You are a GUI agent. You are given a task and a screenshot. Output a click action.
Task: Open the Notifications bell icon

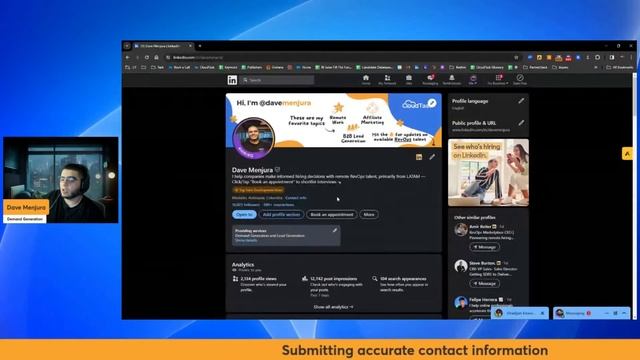point(452,80)
